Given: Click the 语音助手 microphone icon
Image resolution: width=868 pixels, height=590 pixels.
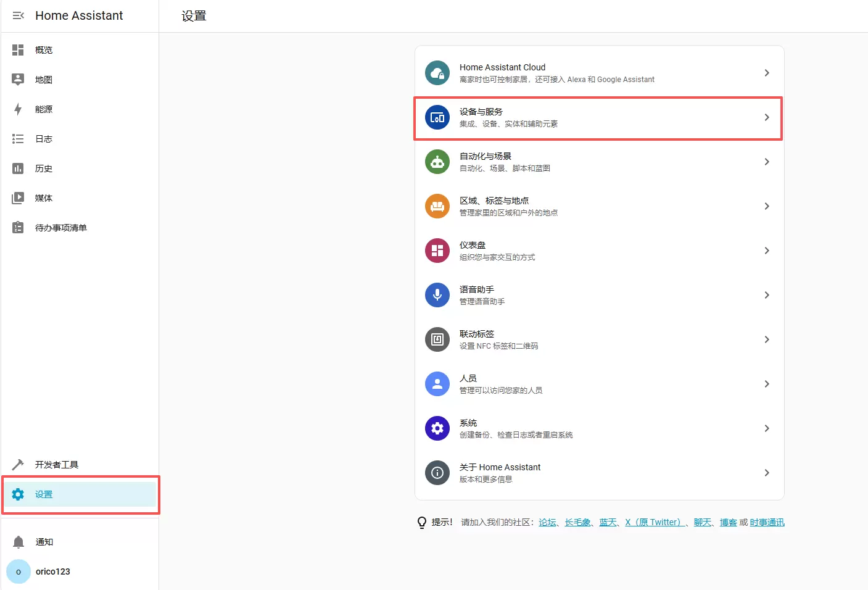Looking at the screenshot, I should point(437,295).
